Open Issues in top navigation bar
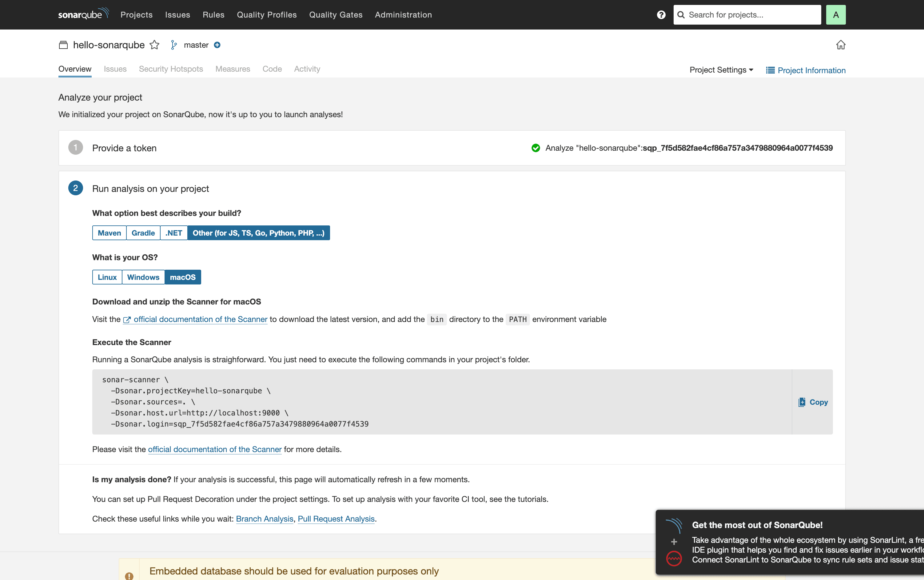The width and height of the screenshot is (924, 580). [x=177, y=14]
